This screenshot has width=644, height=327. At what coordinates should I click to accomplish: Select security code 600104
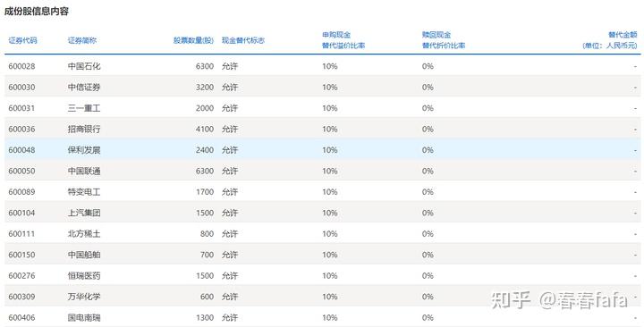(x=21, y=213)
